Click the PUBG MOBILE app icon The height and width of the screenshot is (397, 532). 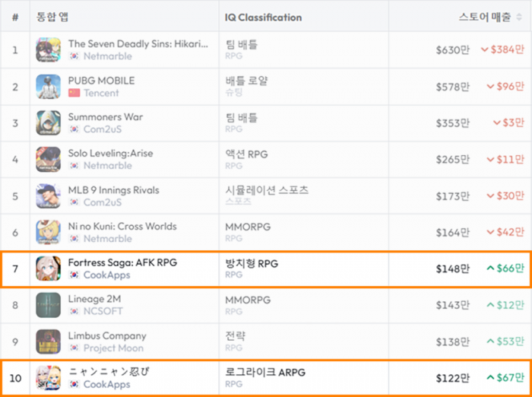tap(48, 87)
